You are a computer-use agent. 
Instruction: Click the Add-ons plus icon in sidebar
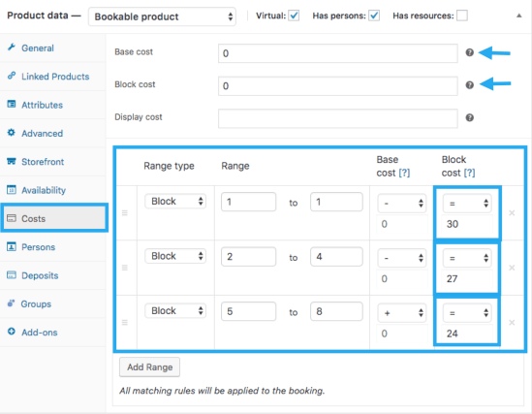pos(12,332)
